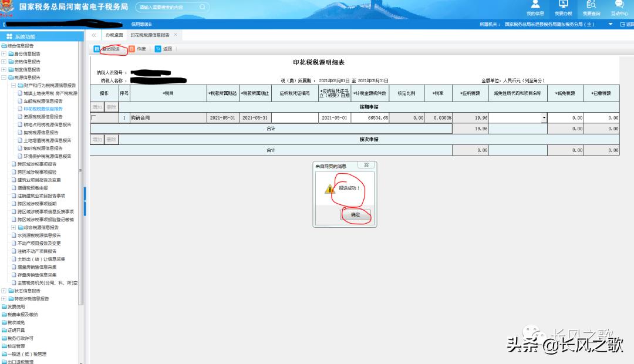Click the collapse sidebar double-arrow icon
The width and height of the screenshot is (634, 364).
point(94,35)
